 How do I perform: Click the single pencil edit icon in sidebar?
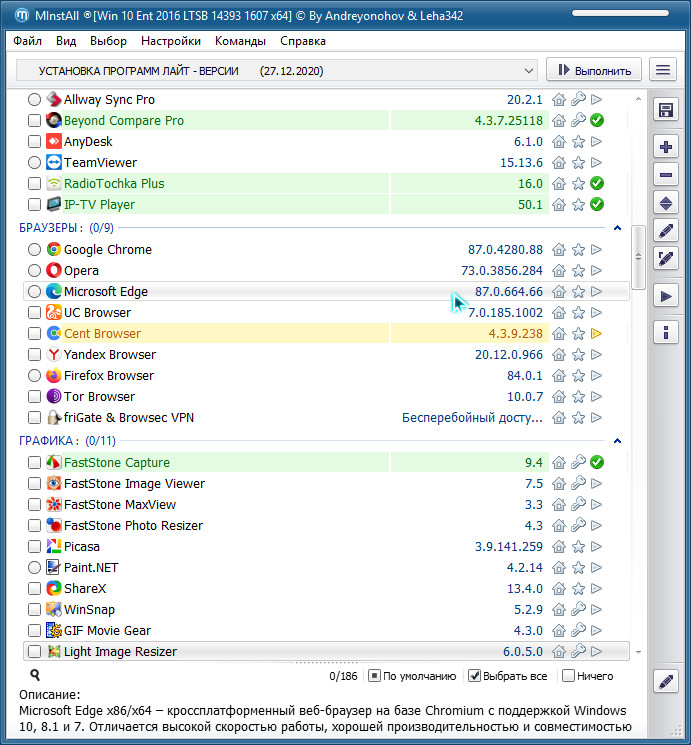pos(665,231)
